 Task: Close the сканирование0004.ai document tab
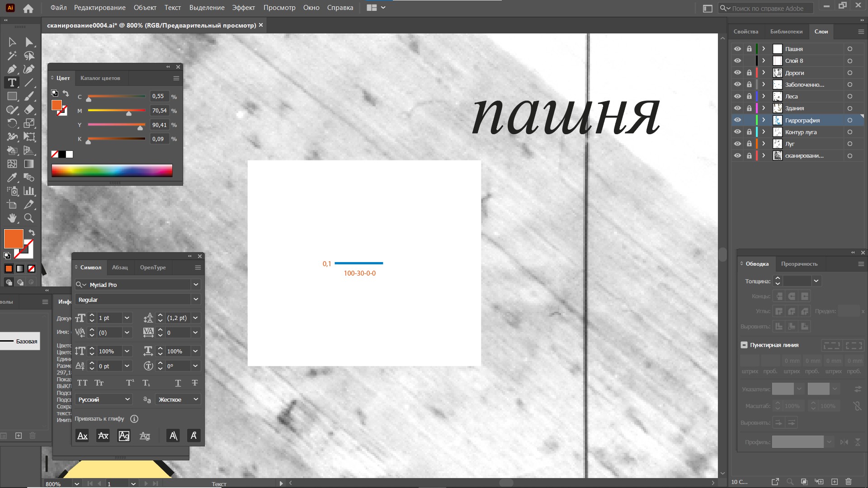pyautogui.click(x=261, y=25)
